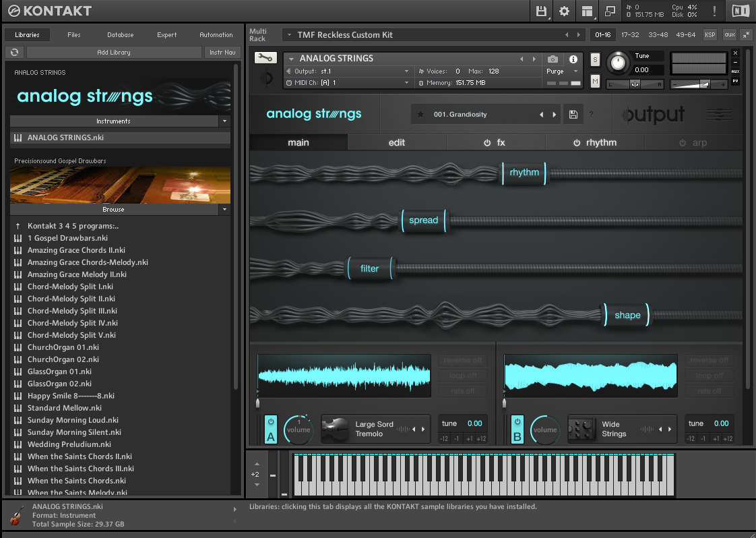Open the Automation tab
Image resolution: width=756 pixels, height=538 pixels.
click(216, 35)
